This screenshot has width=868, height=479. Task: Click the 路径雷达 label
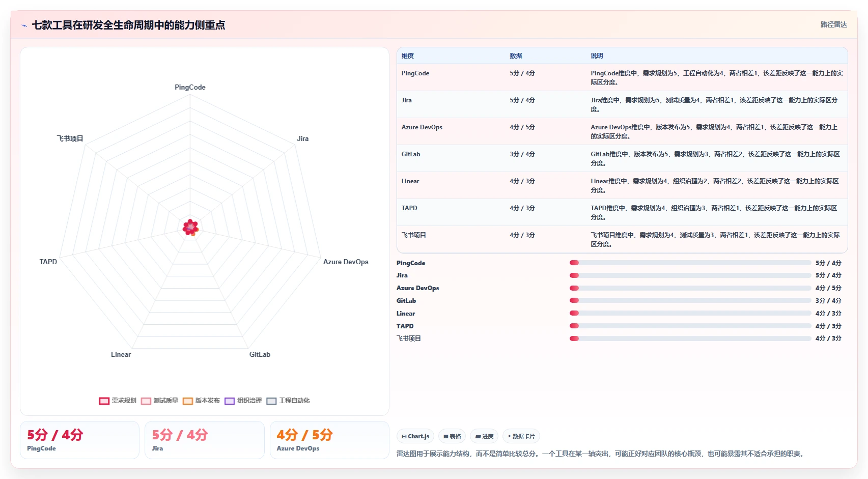point(833,24)
